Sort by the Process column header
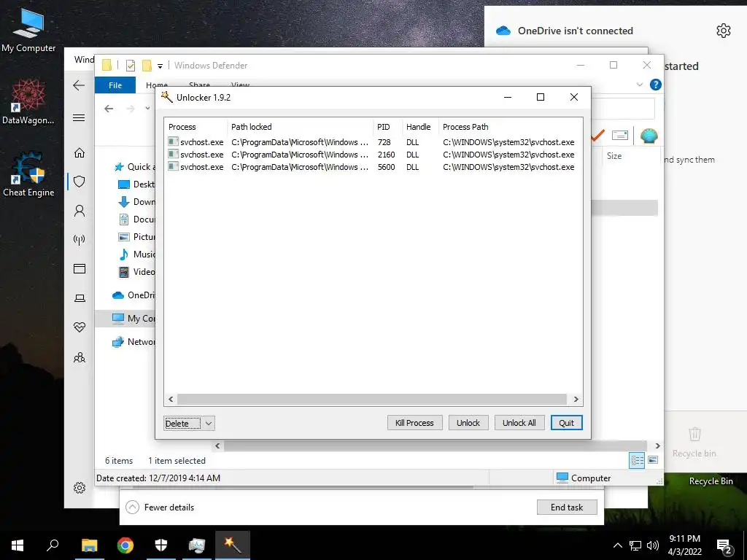This screenshot has height=560, width=747. point(196,127)
